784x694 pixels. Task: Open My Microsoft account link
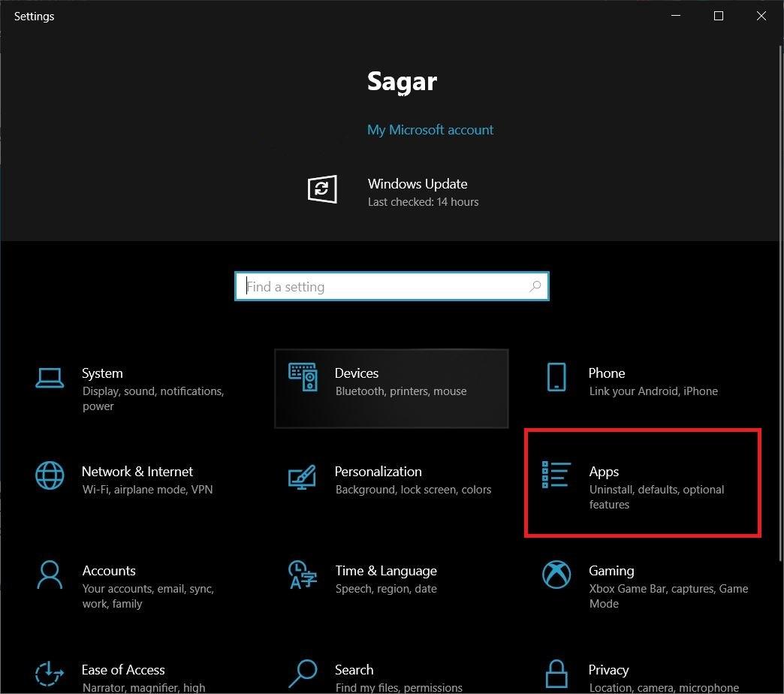430,130
